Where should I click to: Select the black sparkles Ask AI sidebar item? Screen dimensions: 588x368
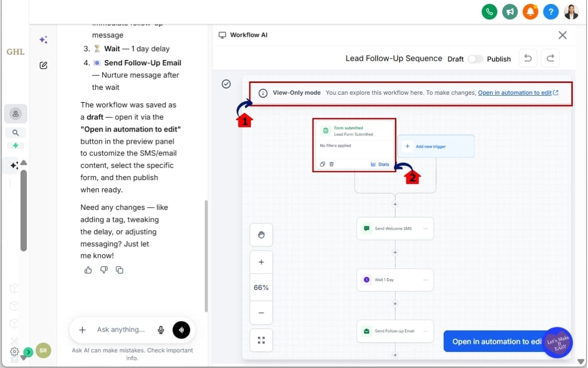pos(14,166)
